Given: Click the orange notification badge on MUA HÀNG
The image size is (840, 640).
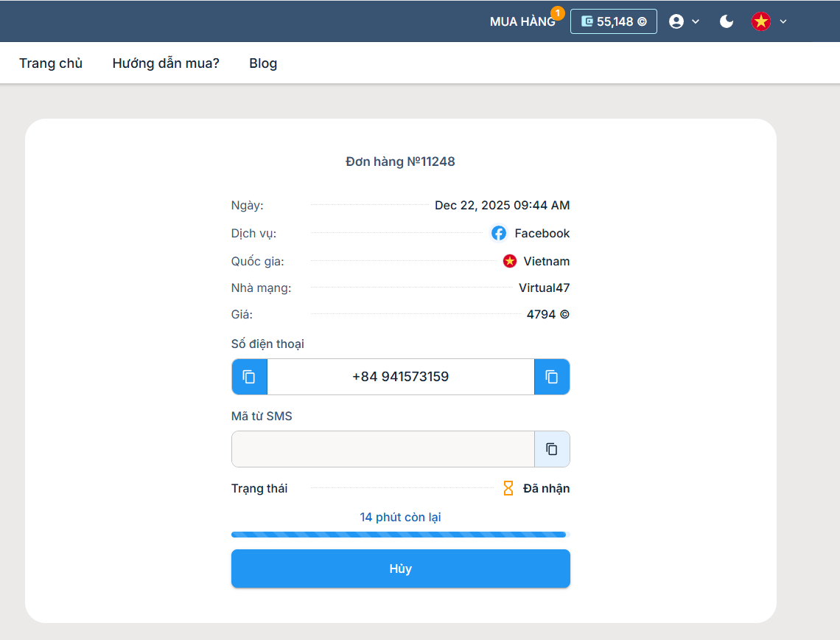Looking at the screenshot, I should click(x=557, y=13).
